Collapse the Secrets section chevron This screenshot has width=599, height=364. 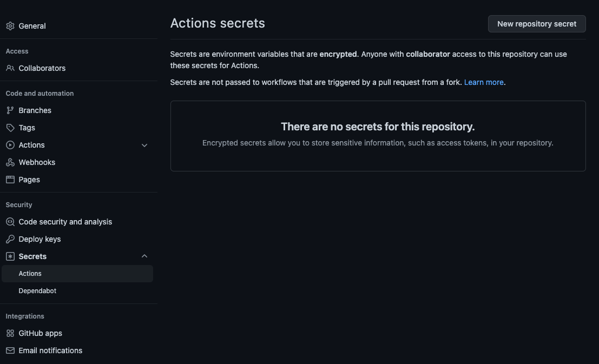(x=144, y=256)
